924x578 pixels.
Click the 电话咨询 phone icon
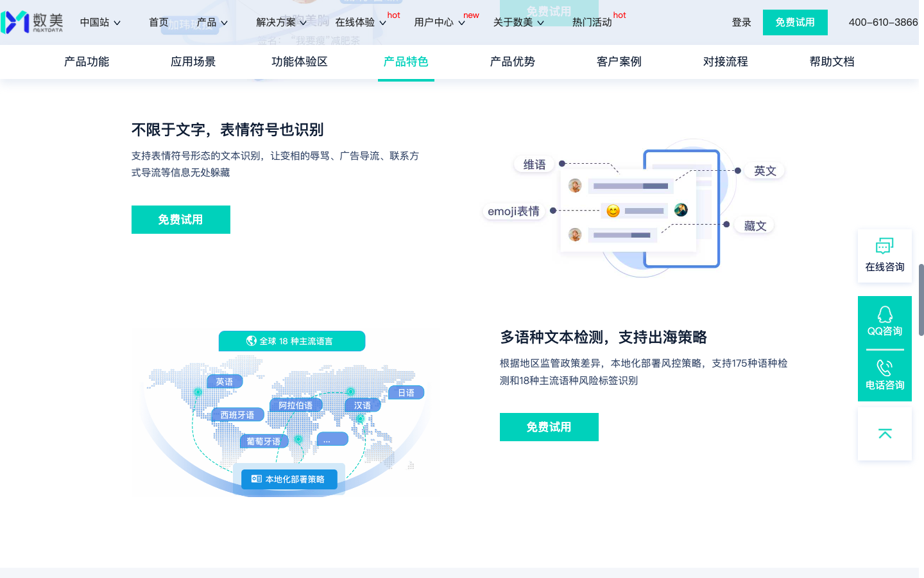(885, 368)
